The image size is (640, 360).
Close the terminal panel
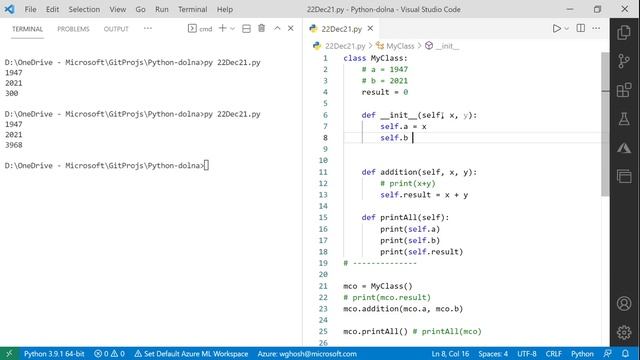click(291, 28)
